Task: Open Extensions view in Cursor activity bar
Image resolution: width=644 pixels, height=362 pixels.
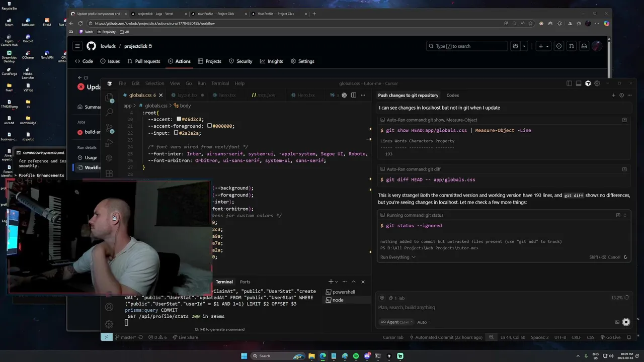Action: pos(109,173)
